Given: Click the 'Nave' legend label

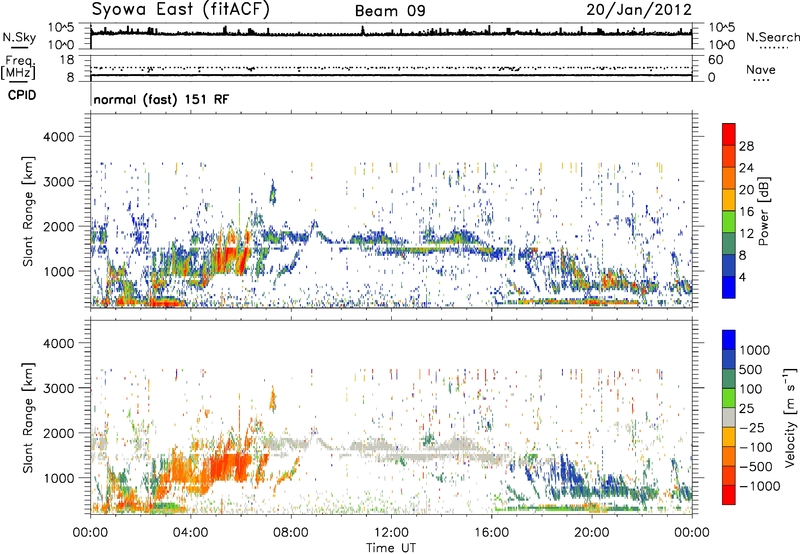Looking at the screenshot, I should pos(761,69).
